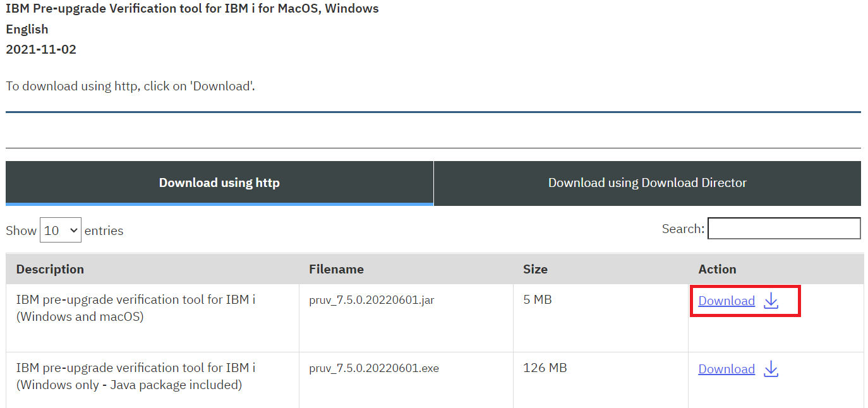The width and height of the screenshot is (868, 408).
Task: Open the Download using Download Director tab
Action: pyautogui.click(x=647, y=183)
